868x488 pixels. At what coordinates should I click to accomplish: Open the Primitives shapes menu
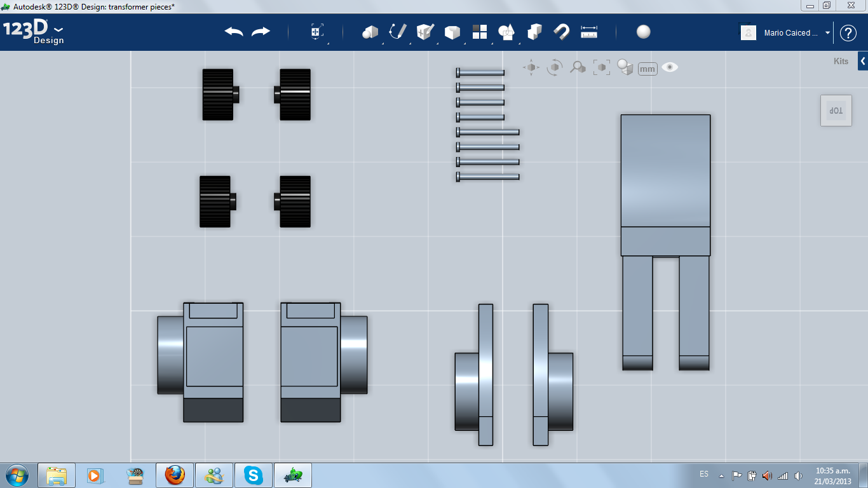370,32
